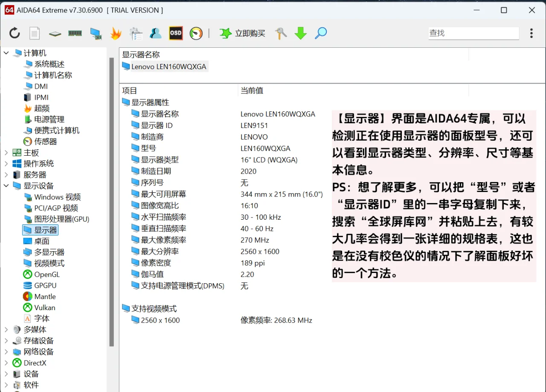Viewport: 546px width, 392px height.
Task: Open the monitor diagnostics toolbar icon
Action: point(96,33)
